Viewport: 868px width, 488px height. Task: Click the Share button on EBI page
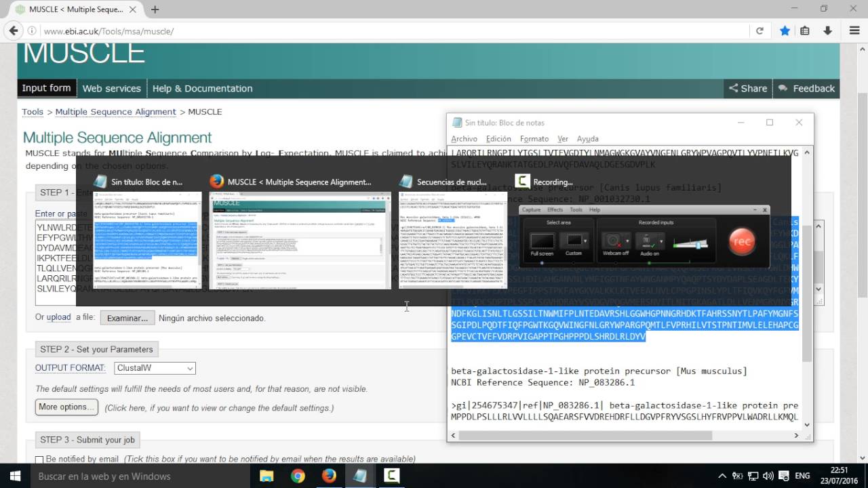[748, 88]
